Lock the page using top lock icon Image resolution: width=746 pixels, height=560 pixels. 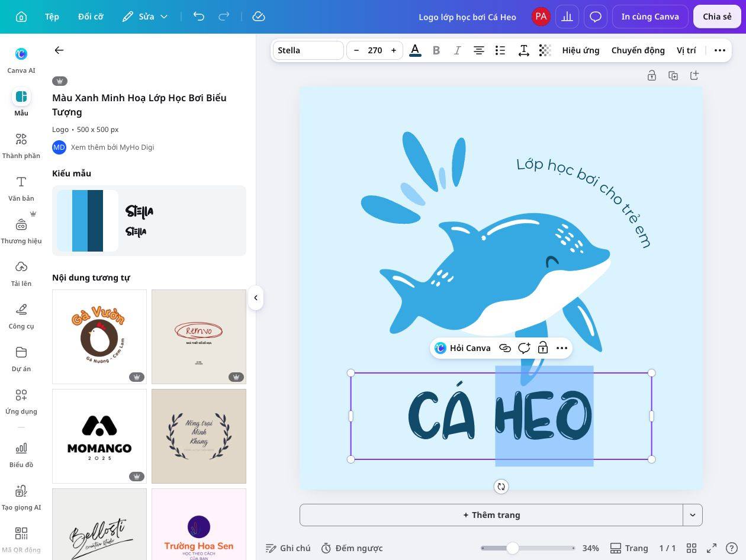651,75
